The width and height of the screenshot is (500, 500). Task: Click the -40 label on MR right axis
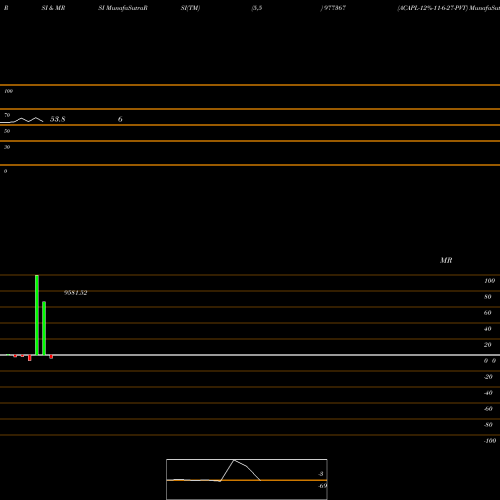(488, 393)
